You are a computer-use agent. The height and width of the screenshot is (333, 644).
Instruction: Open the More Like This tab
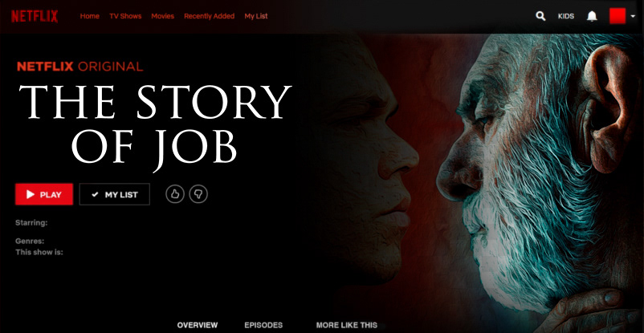coord(347,325)
